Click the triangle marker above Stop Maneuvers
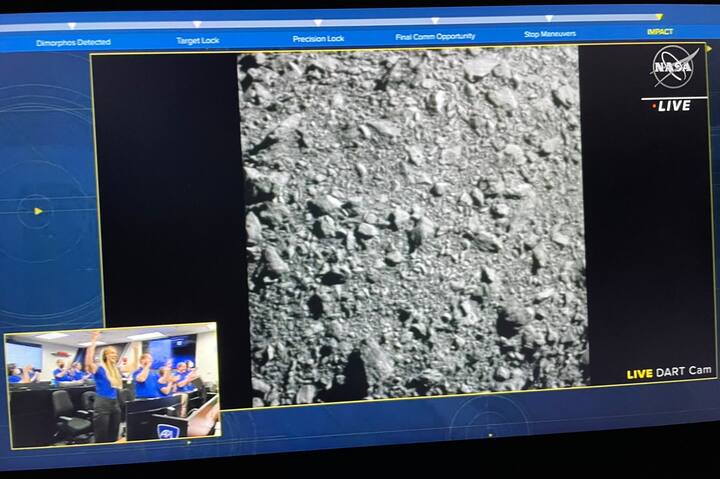The width and height of the screenshot is (720, 479). (549, 18)
